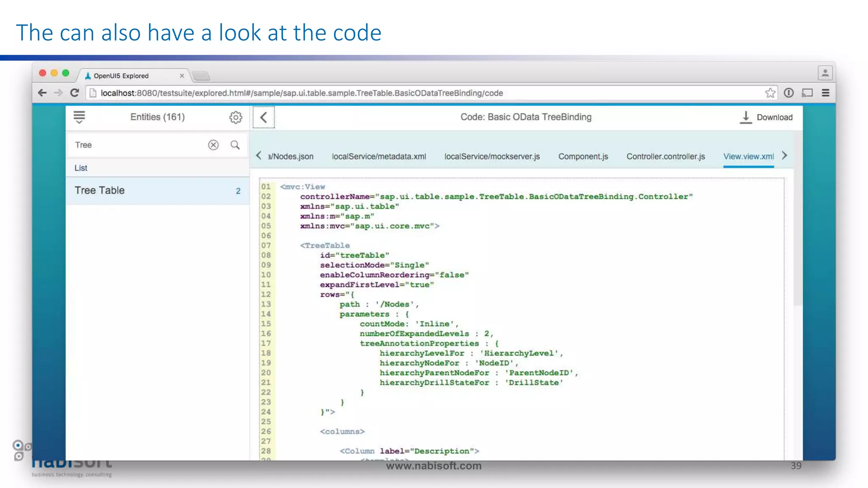
Task: Reload the page with the refresh icon
Action: click(x=75, y=93)
